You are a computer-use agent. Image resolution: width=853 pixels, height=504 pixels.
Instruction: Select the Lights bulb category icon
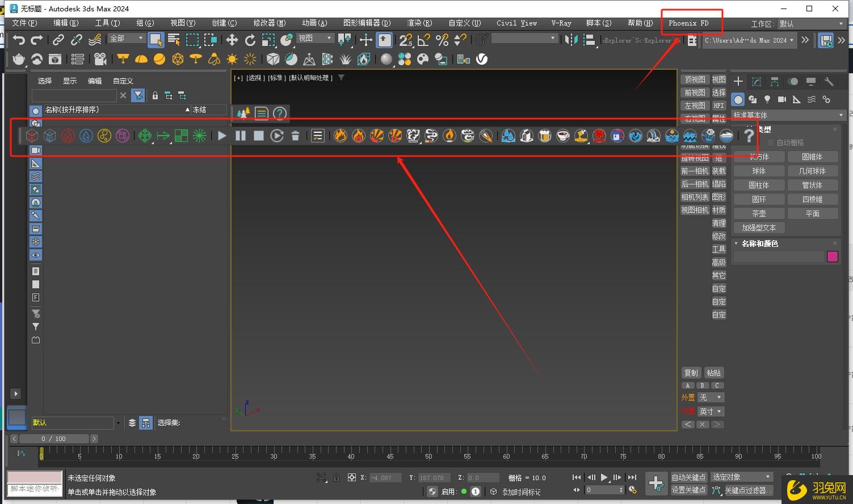point(767,99)
